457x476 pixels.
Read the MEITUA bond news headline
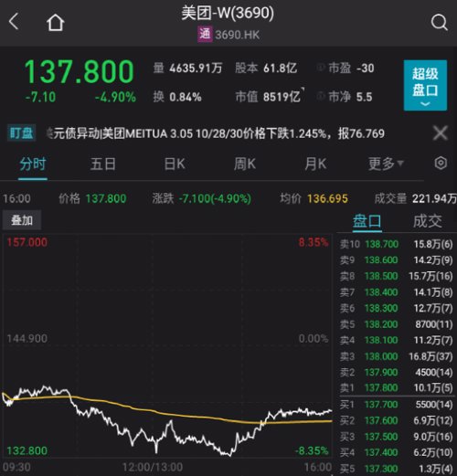(x=216, y=133)
